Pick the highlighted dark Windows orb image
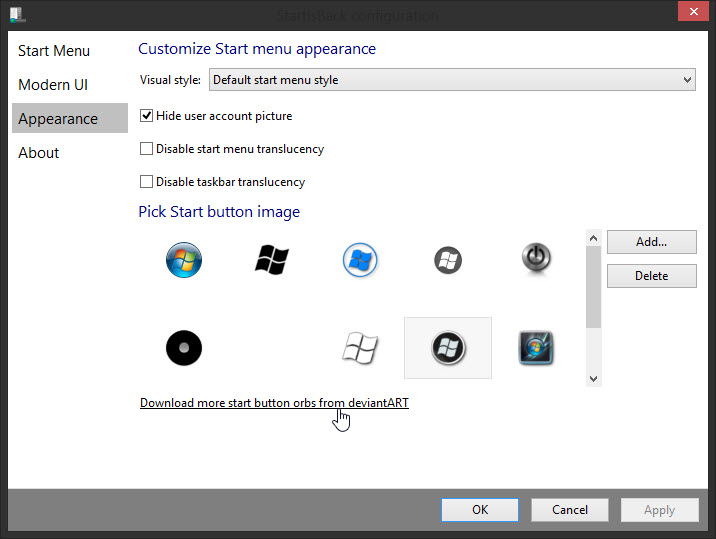The image size is (716, 539). pyautogui.click(x=448, y=348)
